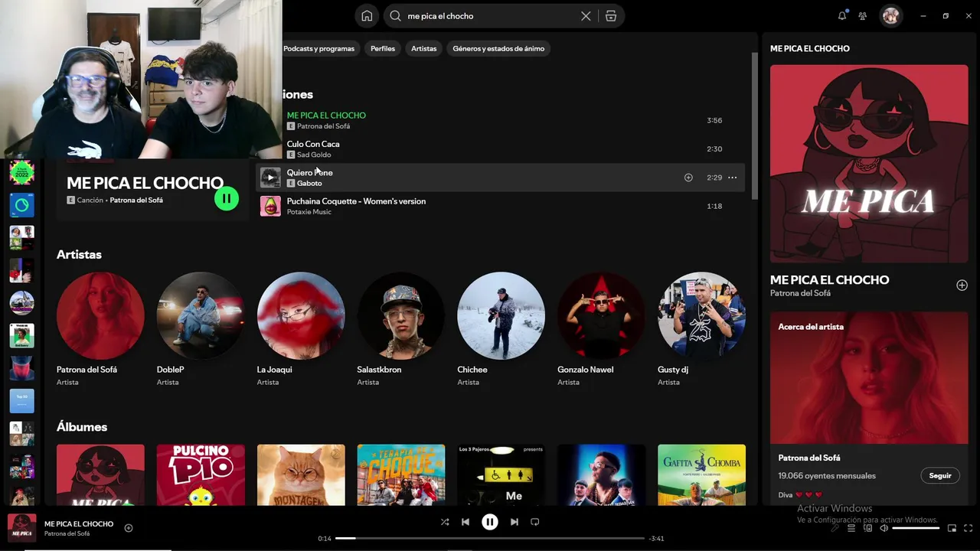
Task: Open the ME PICA album cover in Álbumes
Action: [100, 475]
